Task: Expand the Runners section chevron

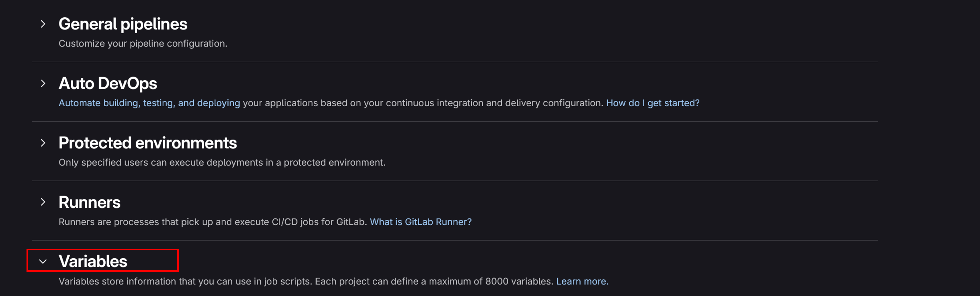Action: click(x=43, y=202)
